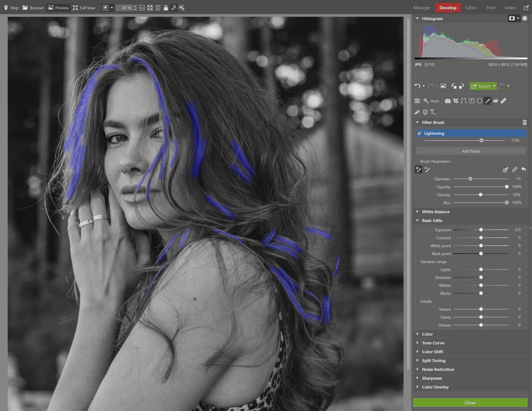Open the Camera and Lens tool
532x411 pixels.
click(x=448, y=101)
